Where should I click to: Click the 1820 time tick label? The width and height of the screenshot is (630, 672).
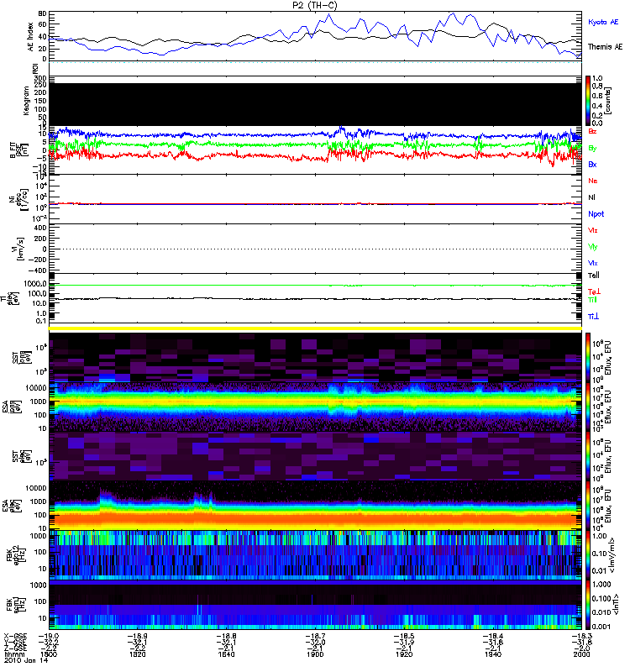tap(138, 654)
